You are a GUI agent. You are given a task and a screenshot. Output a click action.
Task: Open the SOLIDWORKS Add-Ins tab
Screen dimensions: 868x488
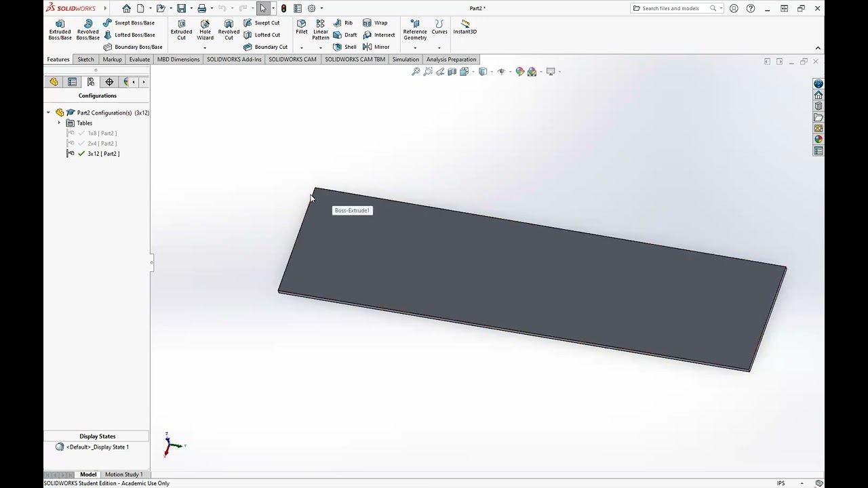234,60
